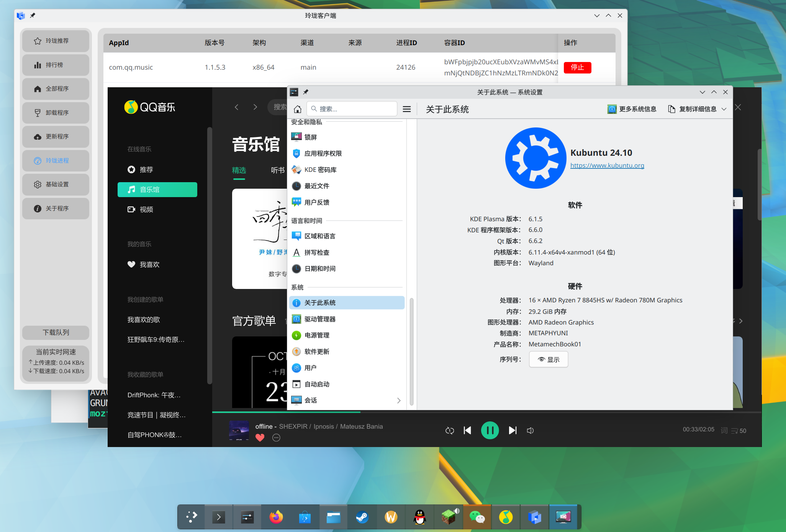Open 基础设置 settings in Linglong client
Viewport: 786px width, 532px height.
(x=56, y=184)
